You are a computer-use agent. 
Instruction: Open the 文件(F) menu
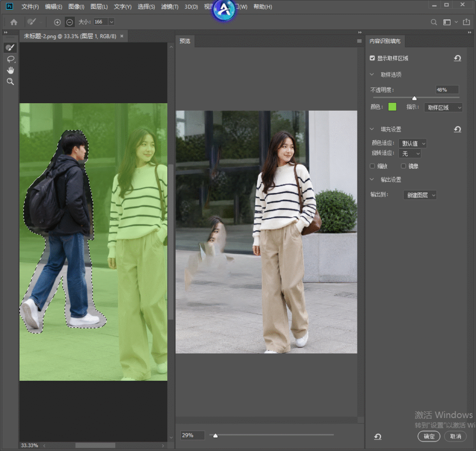click(30, 7)
